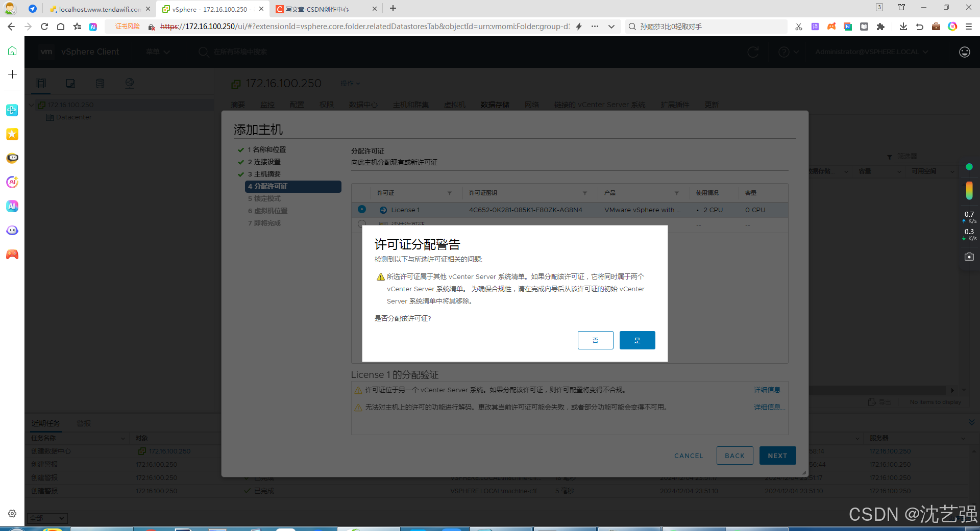Open filter on 许可证 column
Viewport: 980px width, 531px height.
click(450, 193)
